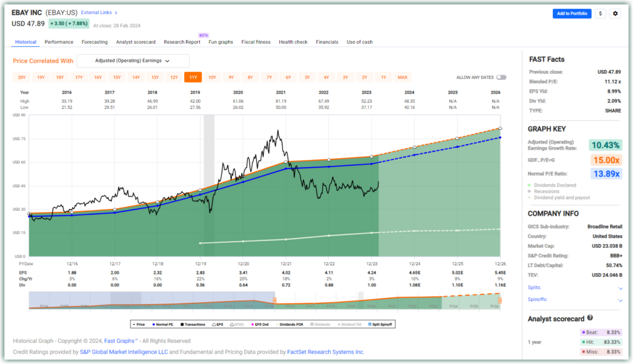Click the Miss 8.33% scorecard badge
This screenshot has height=364, width=633.
[601, 352]
